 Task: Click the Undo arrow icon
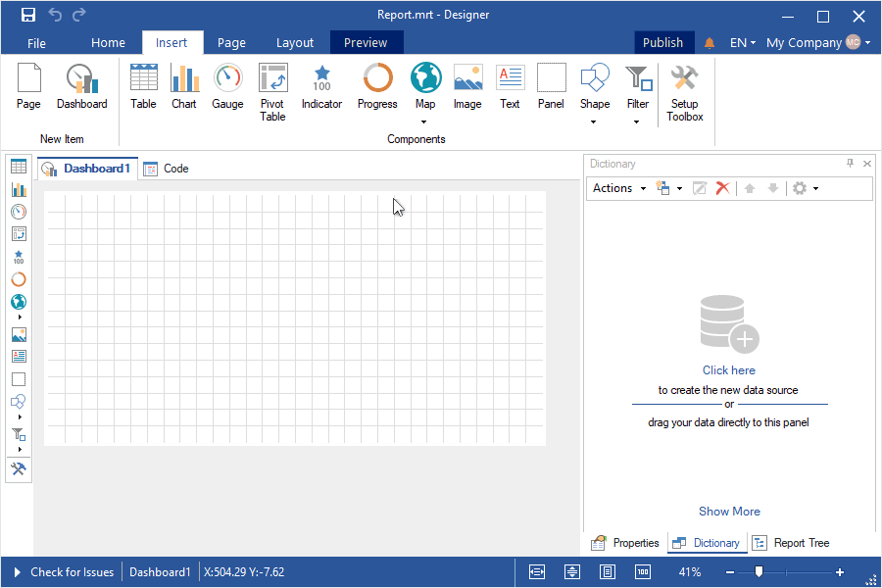tap(55, 15)
